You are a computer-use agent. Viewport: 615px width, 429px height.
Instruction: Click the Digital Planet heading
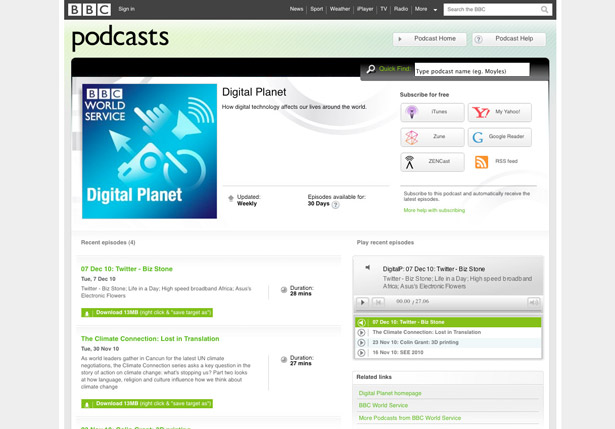254,92
